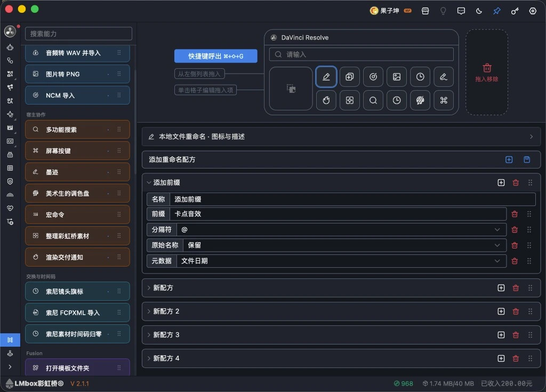
Task: Click 打开模板文件夹 list item
Action: [x=77, y=367]
